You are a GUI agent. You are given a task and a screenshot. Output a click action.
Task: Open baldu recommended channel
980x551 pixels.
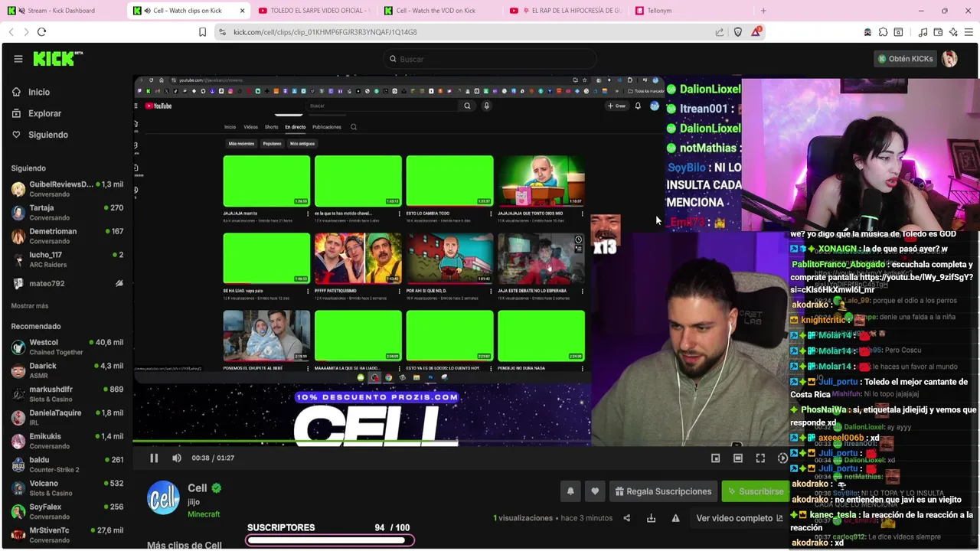[x=67, y=465]
